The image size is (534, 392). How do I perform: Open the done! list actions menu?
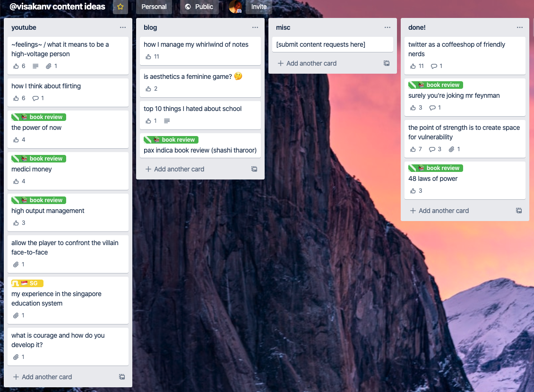tap(520, 27)
